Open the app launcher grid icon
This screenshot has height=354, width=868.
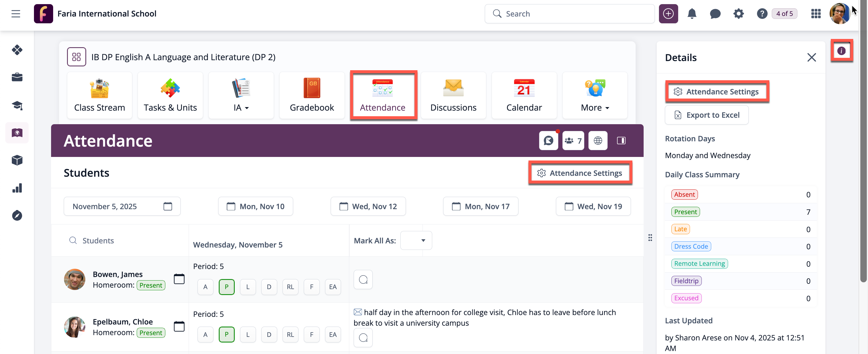pos(815,14)
